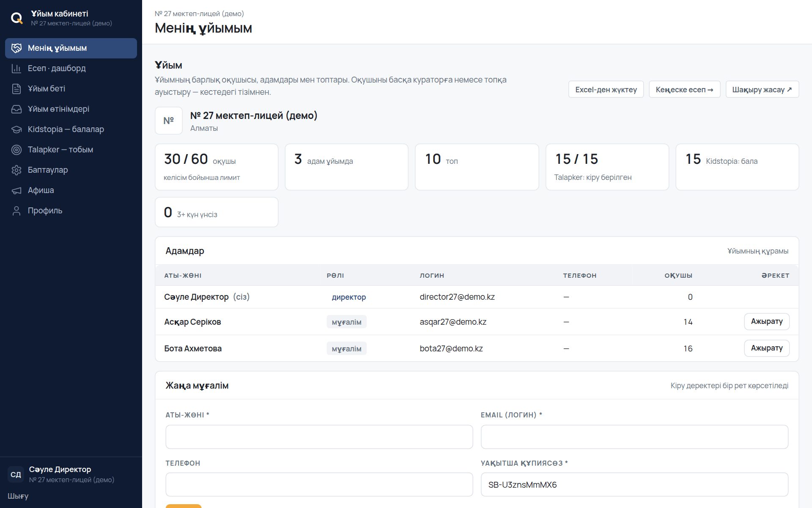Image resolution: width=812 pixels, height=508 pixels.
Task: Open the Баптаулар gear icon
Action: point(16,170)
